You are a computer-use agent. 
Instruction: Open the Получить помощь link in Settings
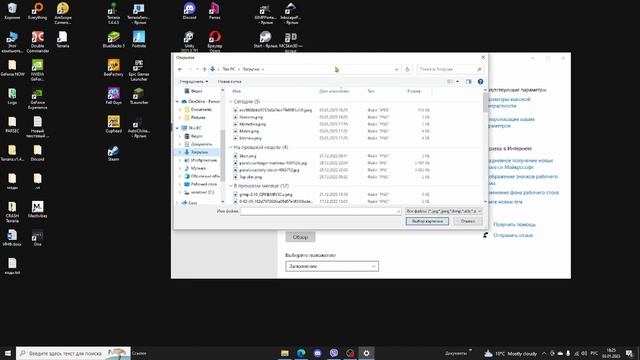pos(514,224)
